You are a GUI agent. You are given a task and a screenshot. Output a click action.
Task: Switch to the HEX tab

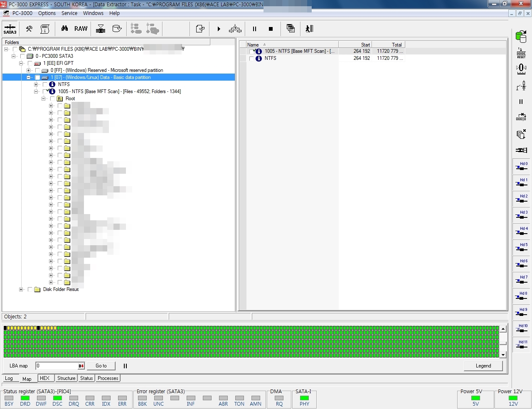click(45, 378)
